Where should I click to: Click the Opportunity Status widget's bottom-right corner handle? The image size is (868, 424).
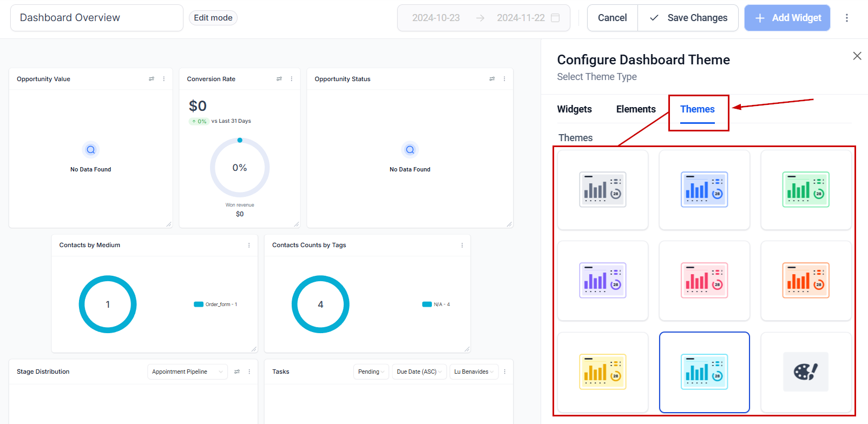coord(509,224)
